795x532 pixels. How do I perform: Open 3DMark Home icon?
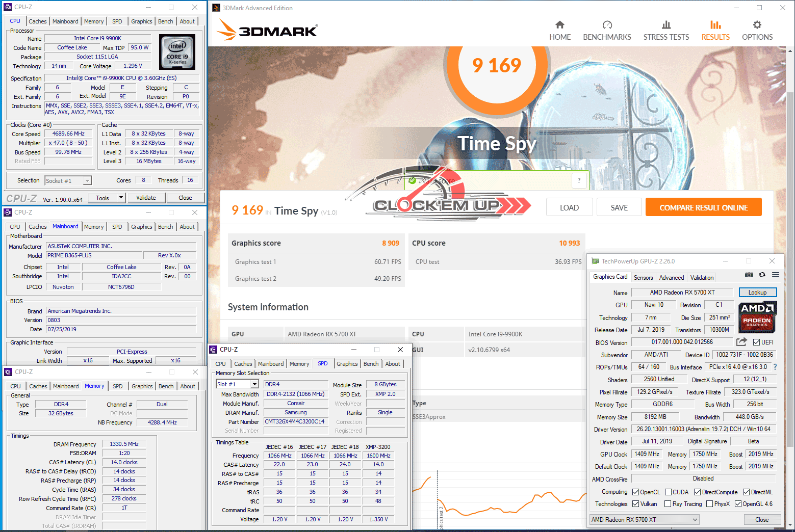point(559,31)
